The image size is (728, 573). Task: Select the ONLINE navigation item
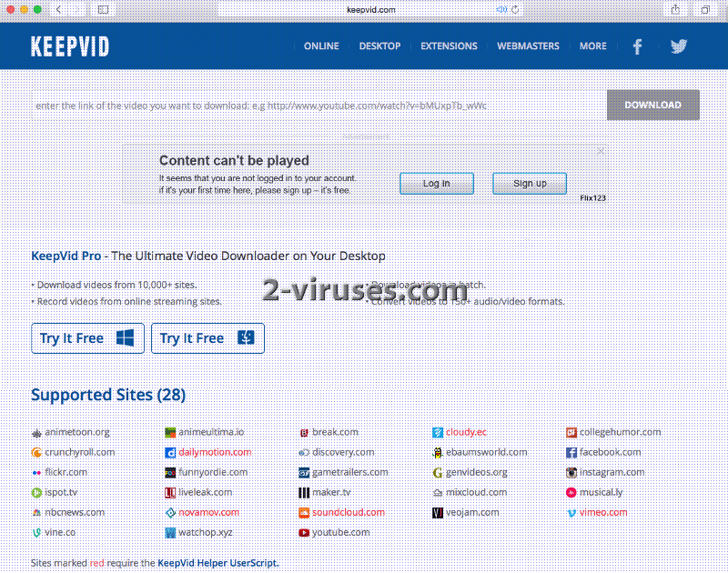(322, 45)
